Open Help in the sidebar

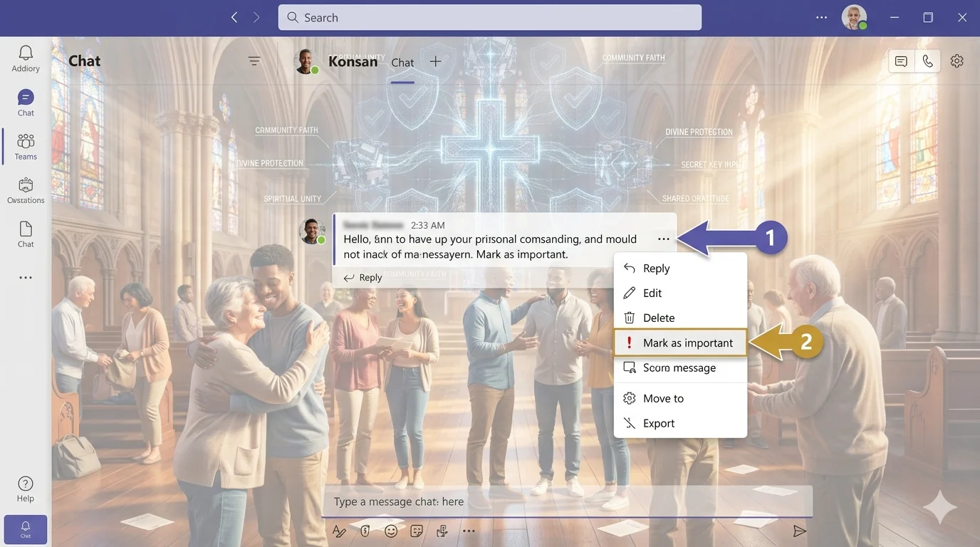[26, 489]
